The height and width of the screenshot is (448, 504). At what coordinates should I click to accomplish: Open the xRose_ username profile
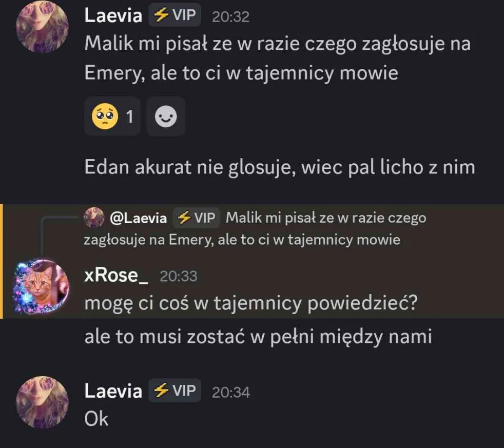point(116,276)
